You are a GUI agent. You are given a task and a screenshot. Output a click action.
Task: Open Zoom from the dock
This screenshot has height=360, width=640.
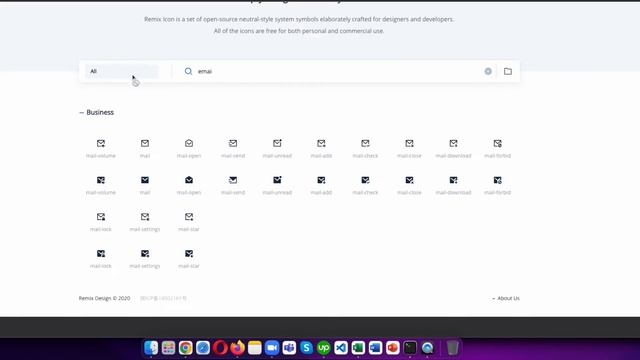coord(272,348)
